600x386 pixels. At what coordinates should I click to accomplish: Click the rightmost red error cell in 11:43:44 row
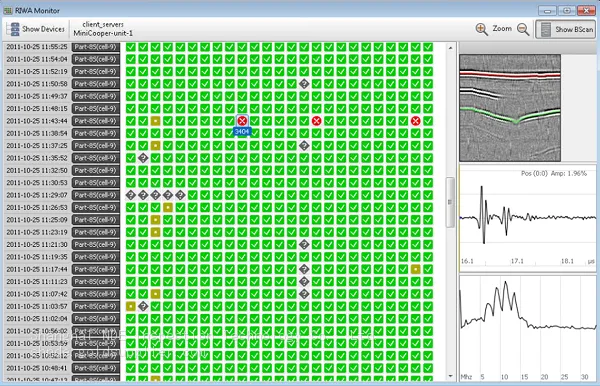416,121
